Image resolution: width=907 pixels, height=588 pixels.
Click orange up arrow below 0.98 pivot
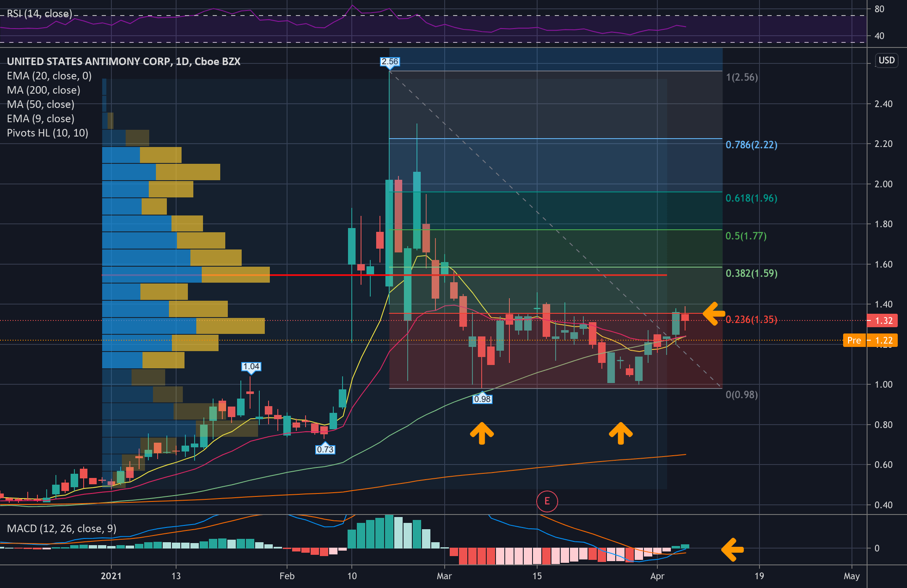(482, 433)
